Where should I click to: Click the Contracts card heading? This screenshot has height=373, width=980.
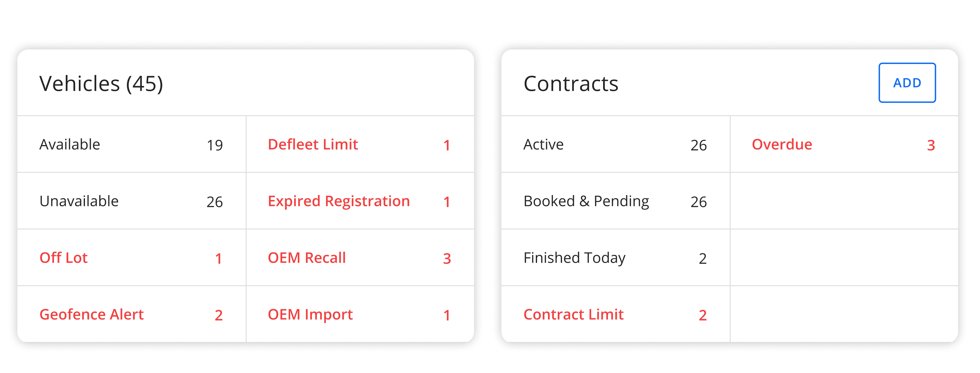pyautogui.click(x=571, y=83)
